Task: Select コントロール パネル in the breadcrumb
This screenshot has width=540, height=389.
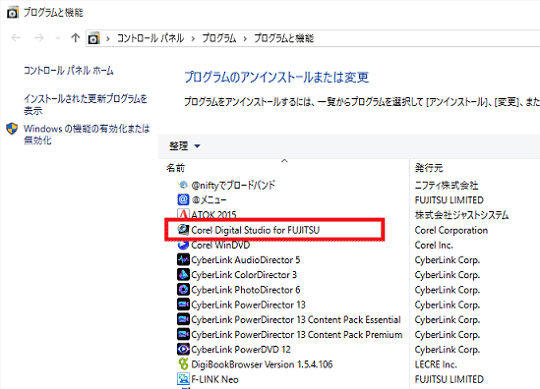Action: click(x=150, y=38)
